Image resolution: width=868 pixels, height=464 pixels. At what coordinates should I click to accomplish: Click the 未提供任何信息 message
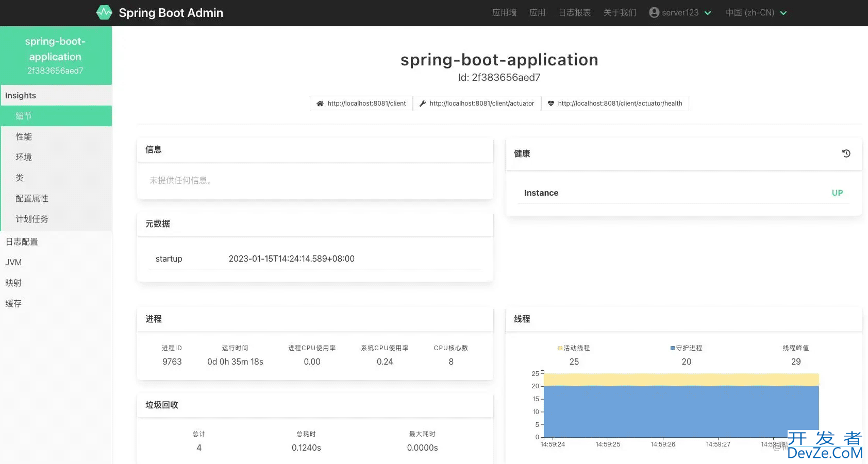pyautogui.click(x=181, y=180)
